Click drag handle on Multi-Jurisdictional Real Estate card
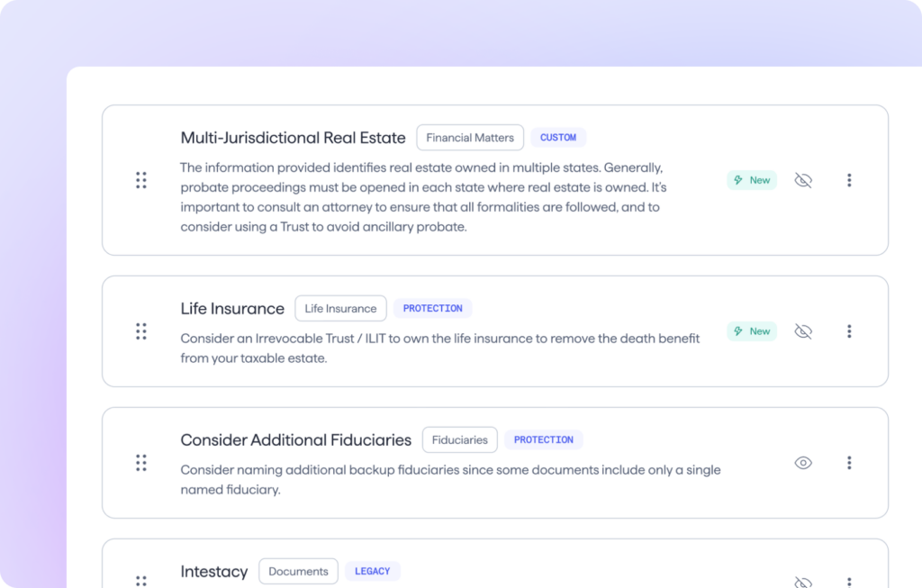 pyautogui.click(x=141, y=180)
